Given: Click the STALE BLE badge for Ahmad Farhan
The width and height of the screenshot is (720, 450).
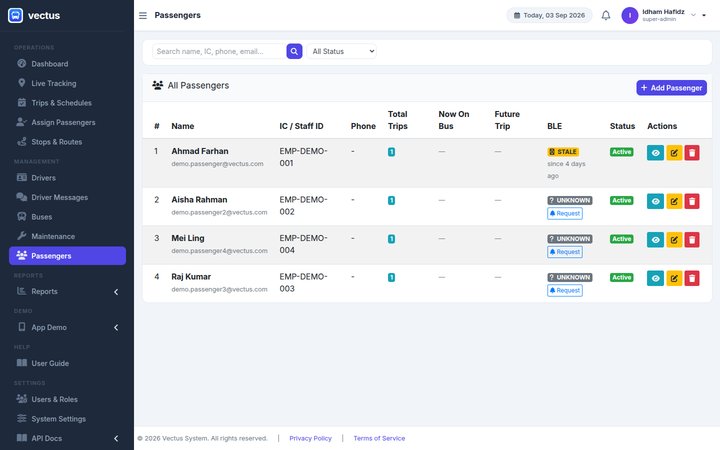Looking at the screenshot, I should tap(562, 152).
